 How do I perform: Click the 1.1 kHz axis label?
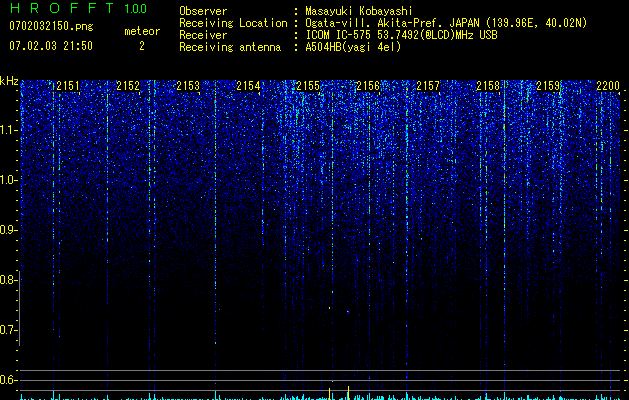8,130
